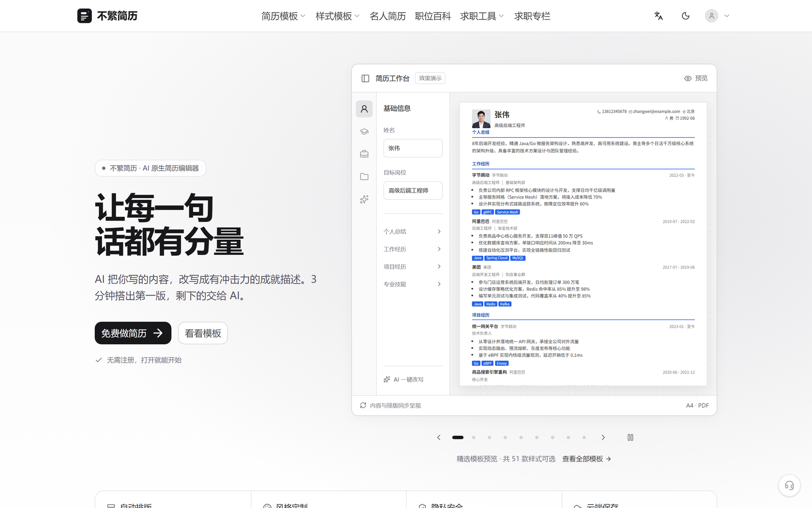The width and height of the screenshot is (812, 508).
Task: Click the AI 一键改写 button
Action: [403, 379]
